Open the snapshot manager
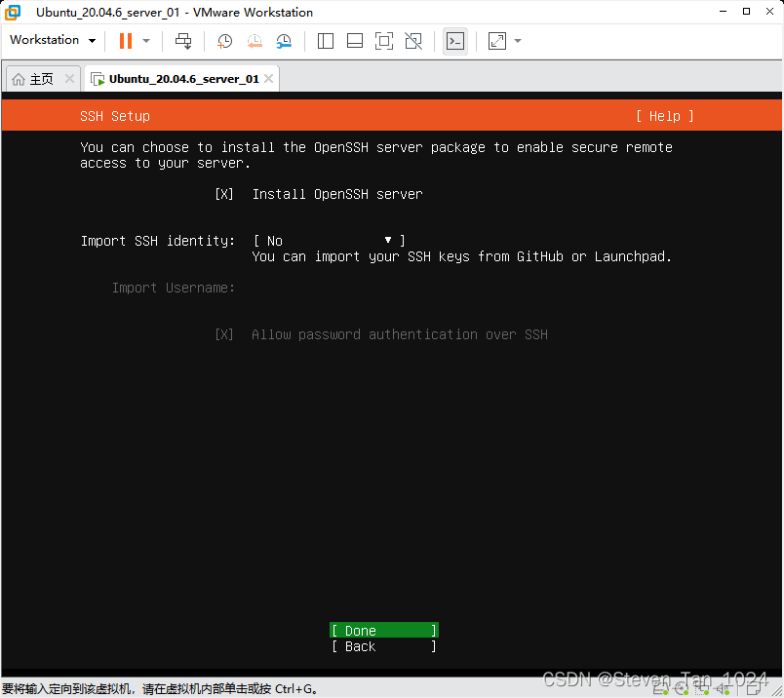784x698 pixels. (284, 41)
